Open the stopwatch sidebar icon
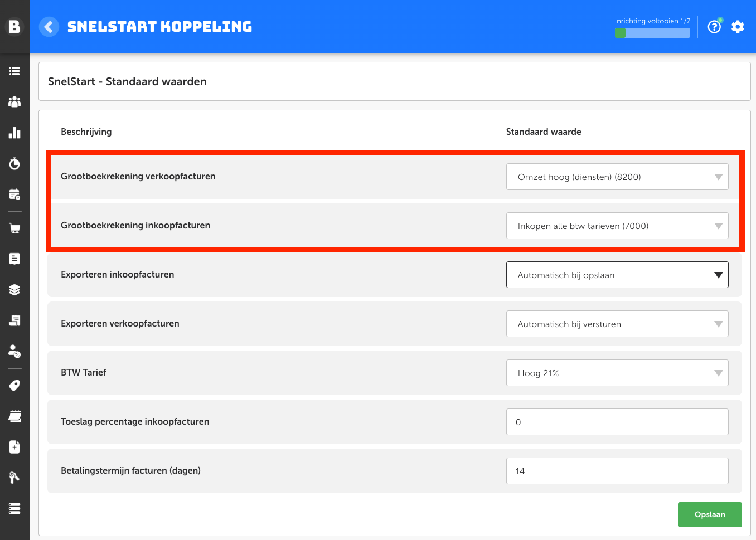The width and height of the screenshot is (756, 540). tap(14, 163)
